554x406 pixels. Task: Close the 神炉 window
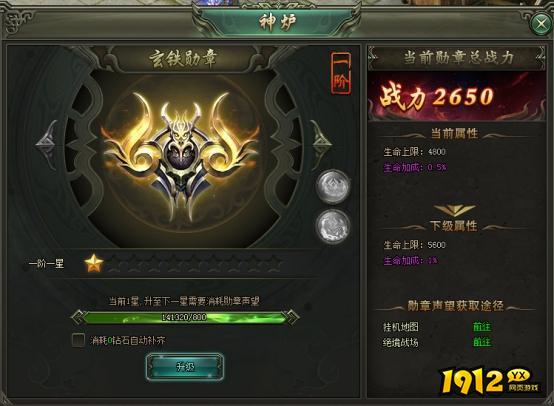[541, 24]
